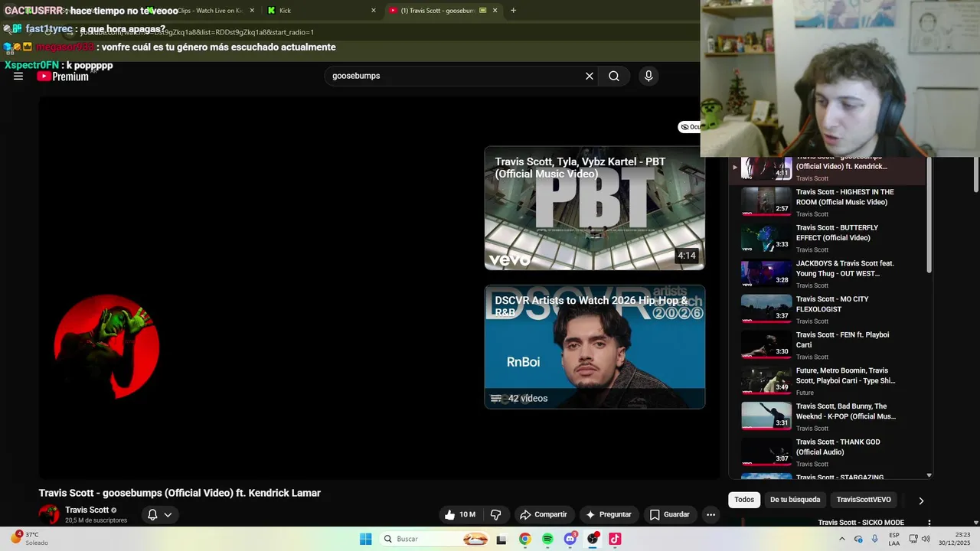Open more actions three-dot menu under video

coord(710,514)
